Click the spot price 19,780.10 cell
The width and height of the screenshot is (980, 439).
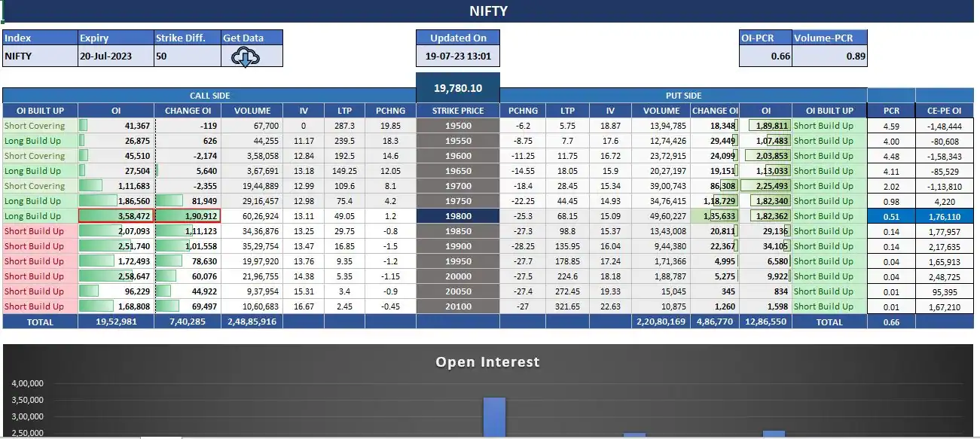pyautogui.click(x=458, y=88)
